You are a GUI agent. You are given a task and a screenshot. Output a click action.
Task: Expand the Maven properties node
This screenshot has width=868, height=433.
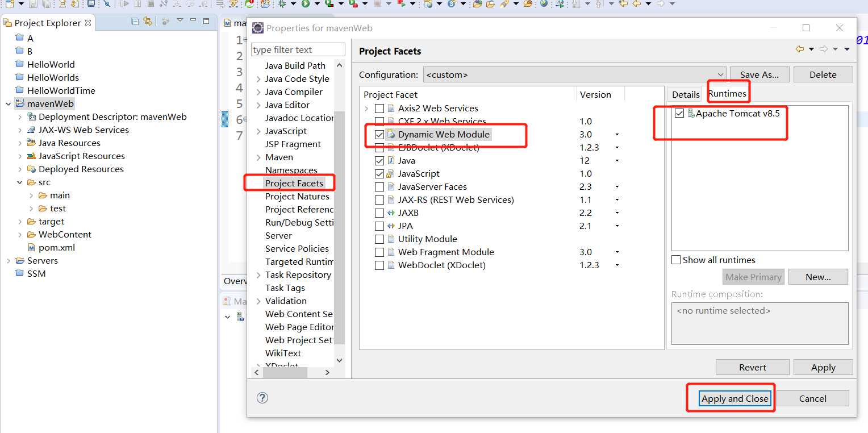[258, 157]
